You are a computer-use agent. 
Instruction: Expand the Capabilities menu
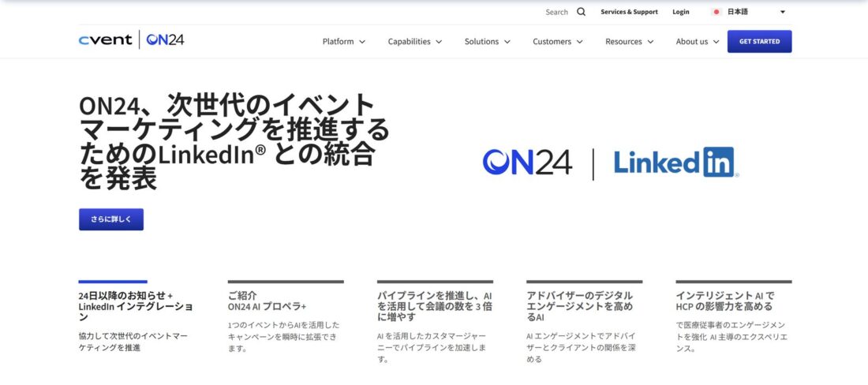[x=414, y=42]
